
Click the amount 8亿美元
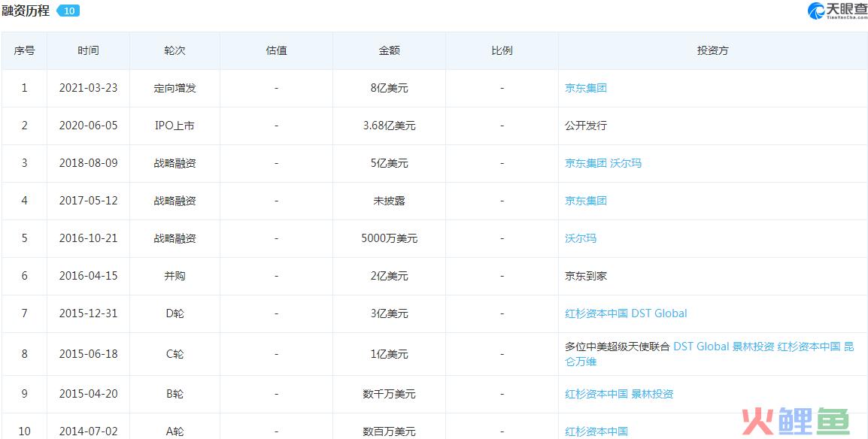pos(389,88)
